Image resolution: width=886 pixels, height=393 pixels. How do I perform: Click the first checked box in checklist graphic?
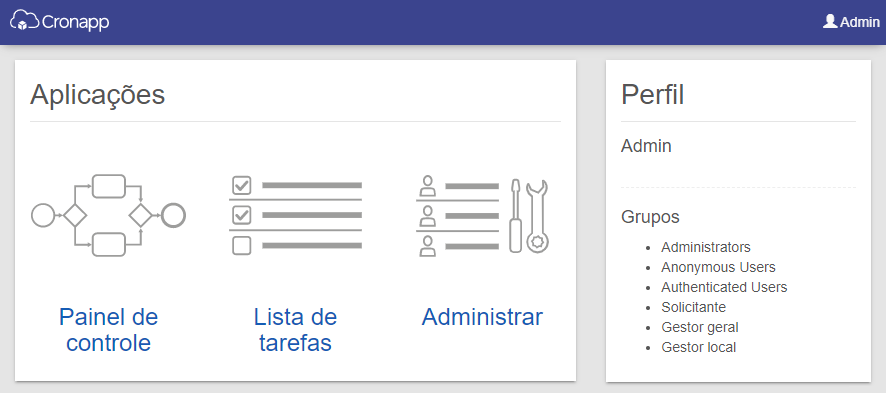pos(242,185)
